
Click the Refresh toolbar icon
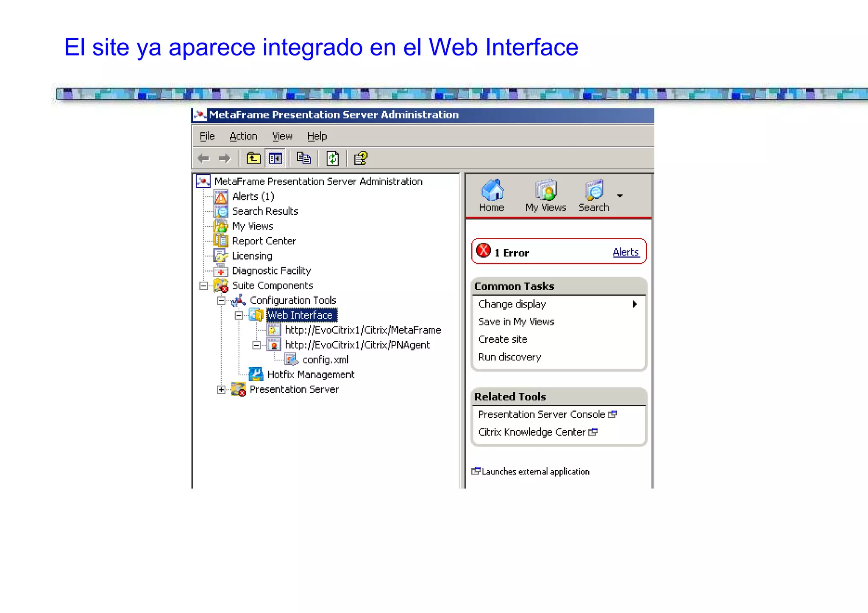click(333, 158)
